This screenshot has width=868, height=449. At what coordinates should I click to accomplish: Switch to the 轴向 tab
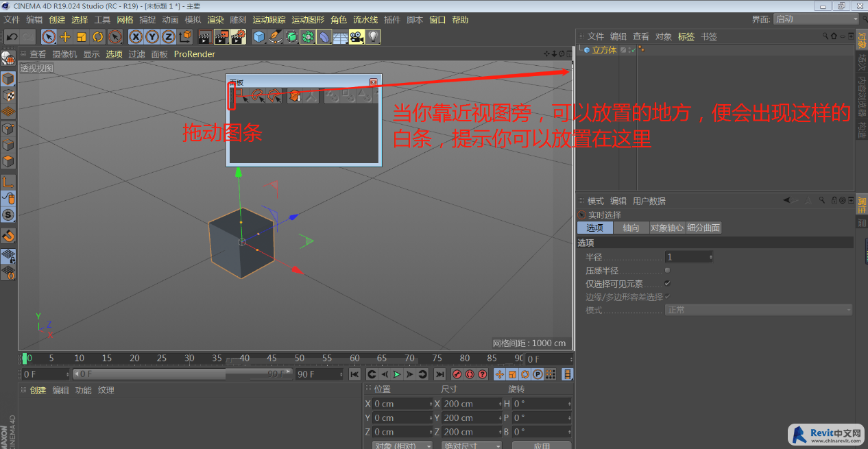click(631, 228)
